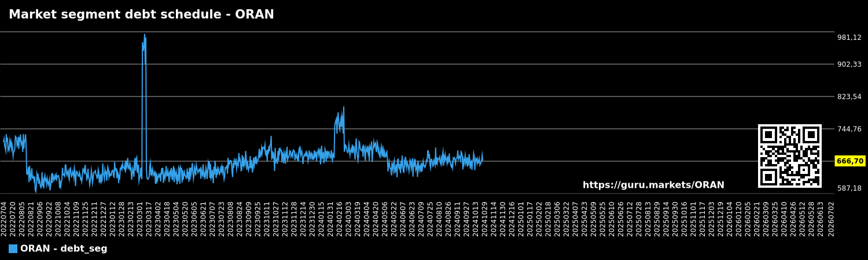Click the 20231112 date label on the x-axis
This screenshot has width=868, height=260.
(285, 218)
